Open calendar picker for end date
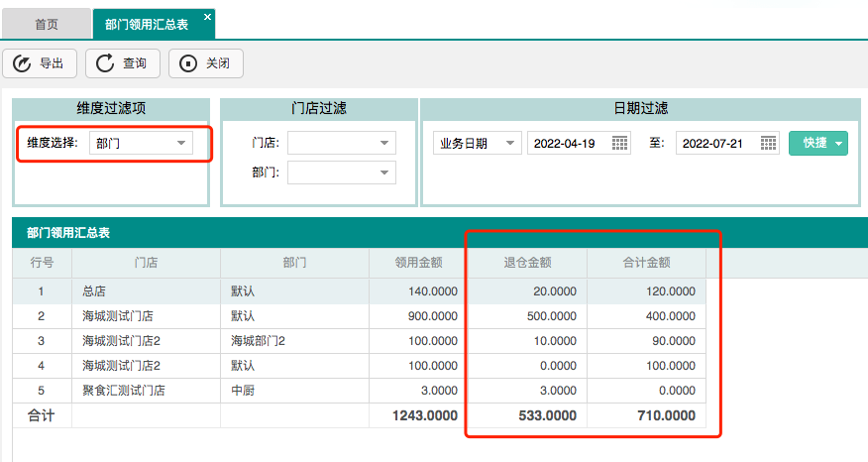The image size is (868, 462). click(769, 144)
